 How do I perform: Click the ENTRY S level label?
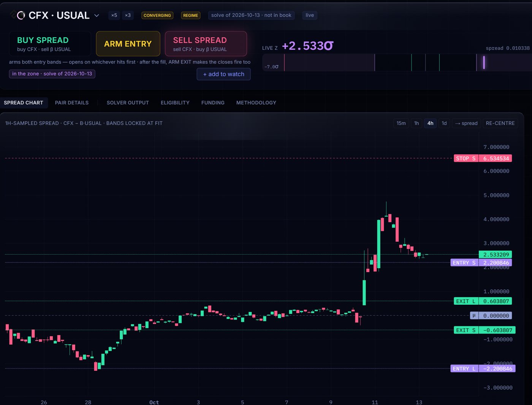(x=464, y=263)
